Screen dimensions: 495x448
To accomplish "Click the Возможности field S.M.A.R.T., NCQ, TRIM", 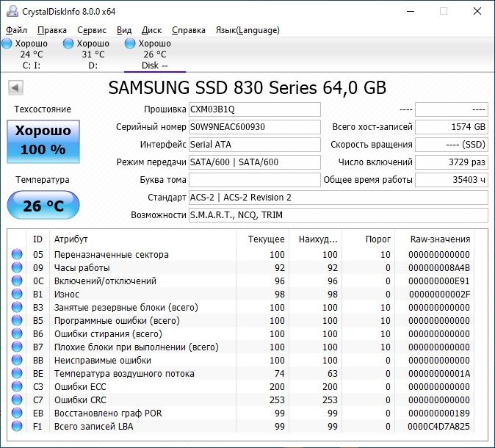I will tap(339, 215).
